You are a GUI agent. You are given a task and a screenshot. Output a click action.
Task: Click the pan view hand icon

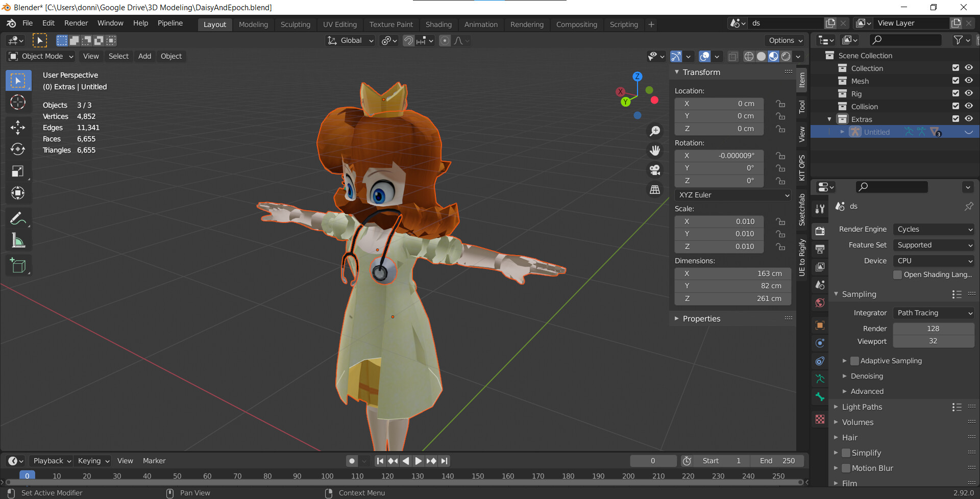tap(655, 151)
